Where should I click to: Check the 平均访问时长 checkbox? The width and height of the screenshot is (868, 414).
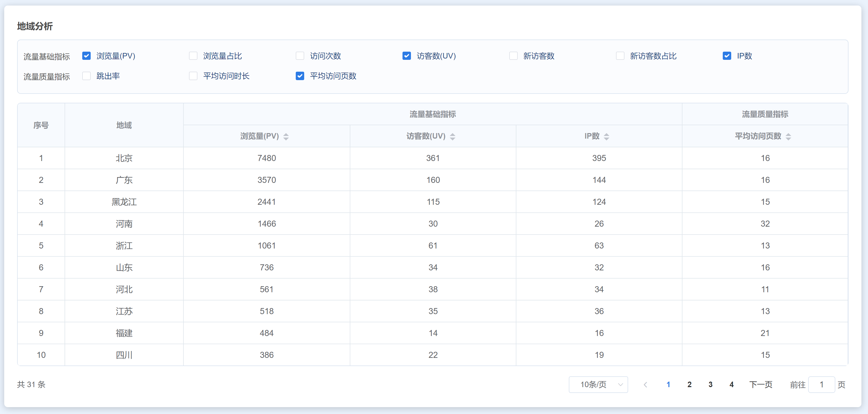[x=193, y=76]
